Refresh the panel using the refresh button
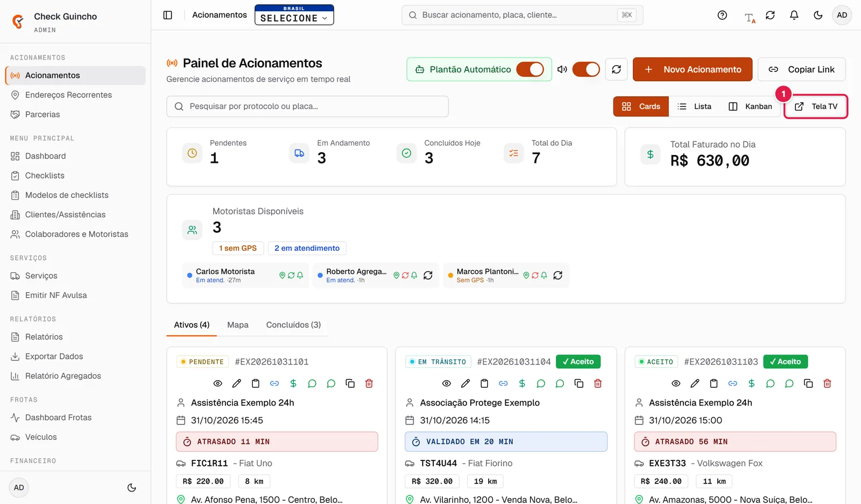 (616, 69)
